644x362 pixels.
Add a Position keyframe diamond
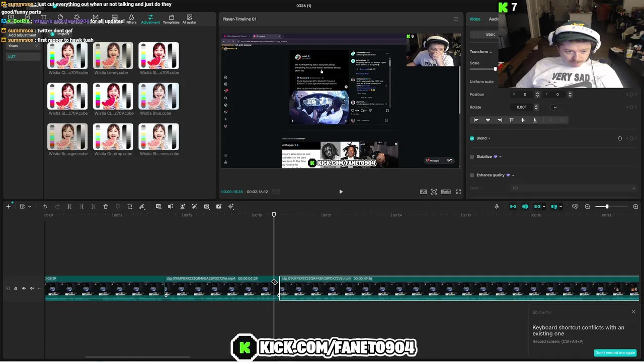631,95
